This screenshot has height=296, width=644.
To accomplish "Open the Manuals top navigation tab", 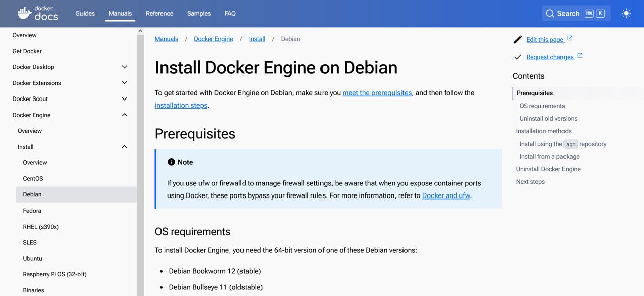I will [120, 14].
